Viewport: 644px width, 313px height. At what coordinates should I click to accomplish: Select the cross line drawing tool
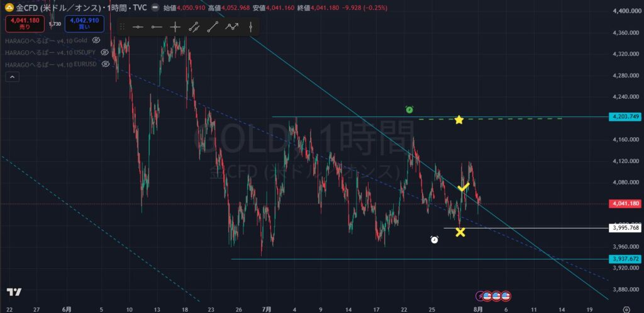click(175, 27)
